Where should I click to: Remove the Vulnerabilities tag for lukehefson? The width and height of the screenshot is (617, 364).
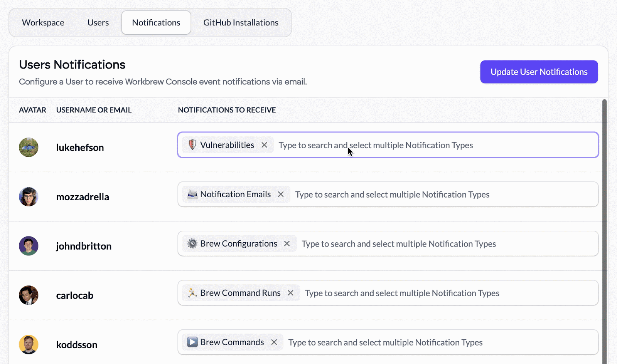point(264,145)
